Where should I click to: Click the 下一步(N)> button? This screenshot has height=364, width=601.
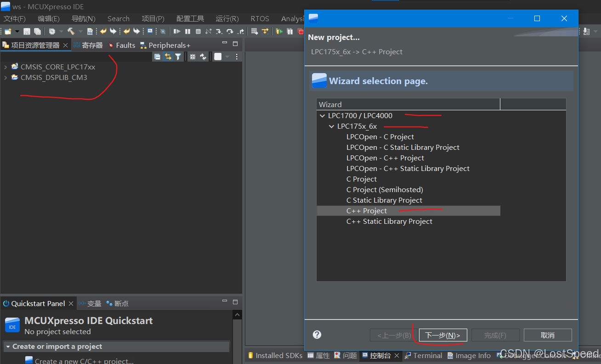443,335
